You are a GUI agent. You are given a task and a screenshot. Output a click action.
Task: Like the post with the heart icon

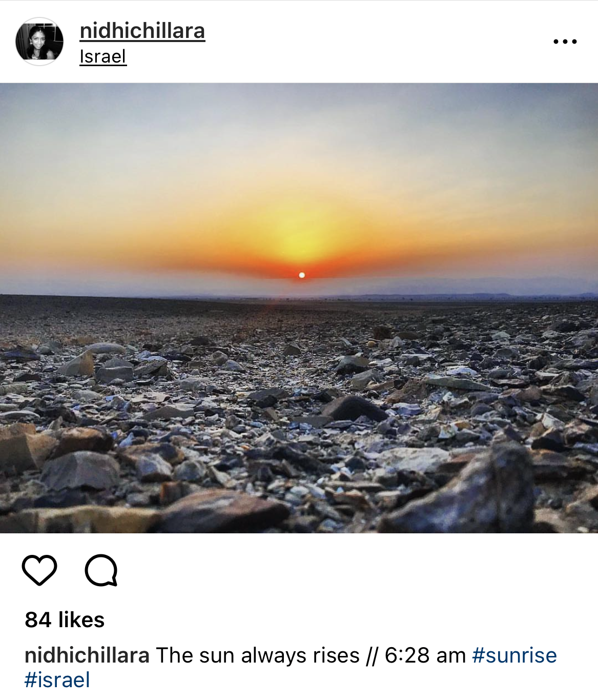pyautogui.click(x=39, y=570)
